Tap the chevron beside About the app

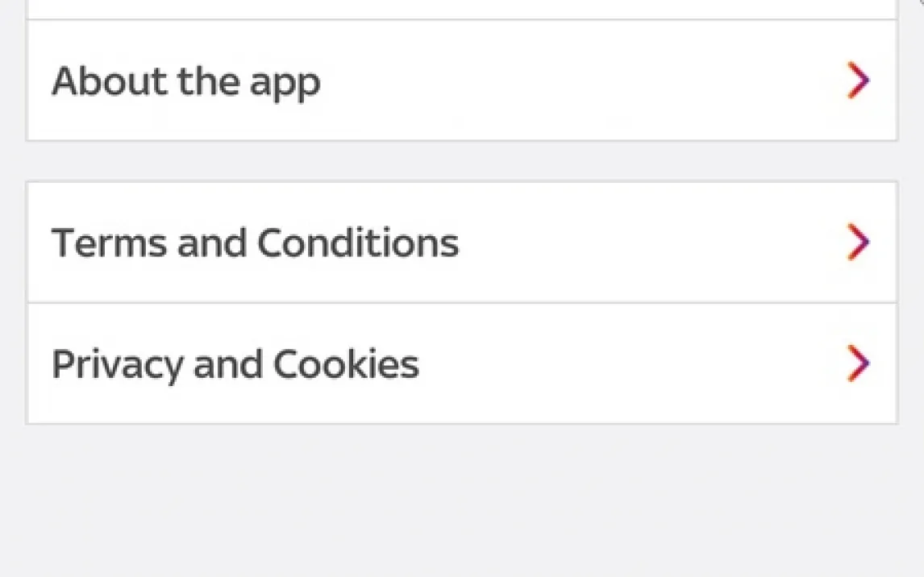(858, 81)
